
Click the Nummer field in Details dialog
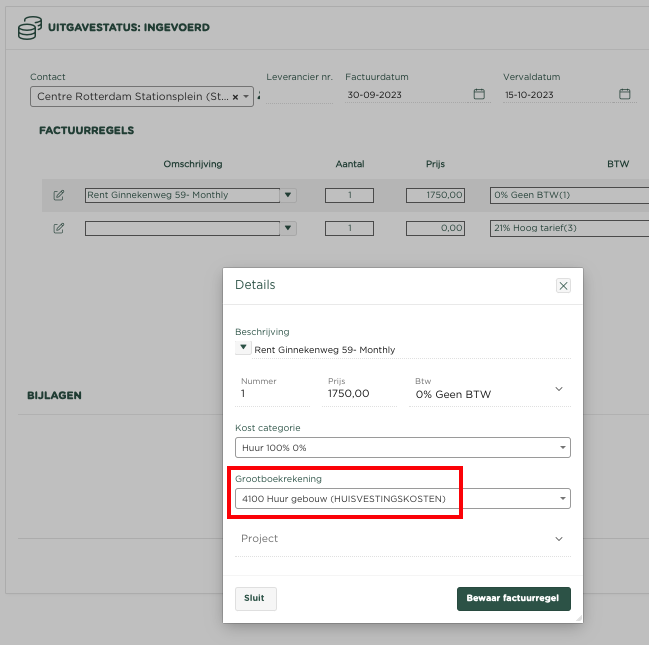275,394
